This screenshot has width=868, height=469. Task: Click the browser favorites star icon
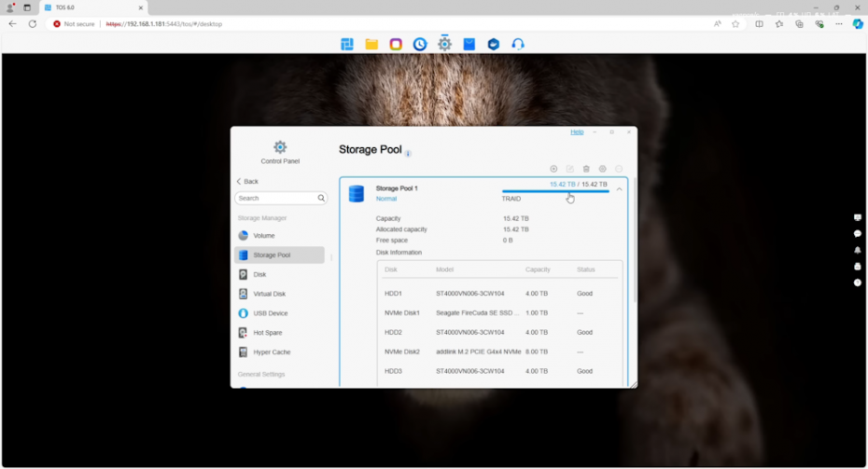point(735,24)
